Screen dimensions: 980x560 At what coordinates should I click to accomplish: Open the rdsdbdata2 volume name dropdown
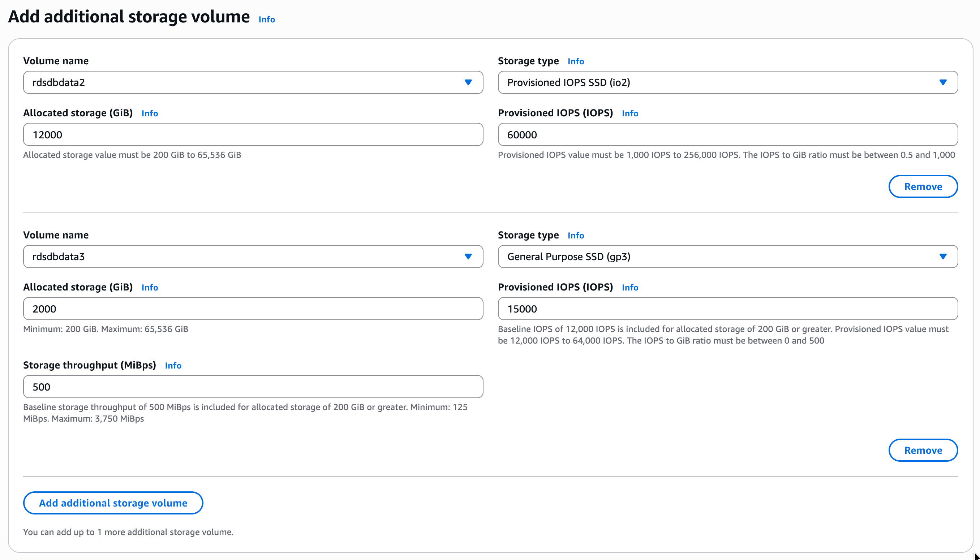click(253, 82)
